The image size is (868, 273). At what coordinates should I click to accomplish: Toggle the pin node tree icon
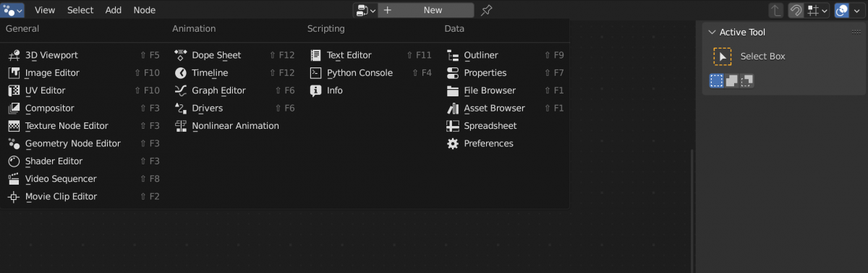pyautogui.click(x=487, y=10)
